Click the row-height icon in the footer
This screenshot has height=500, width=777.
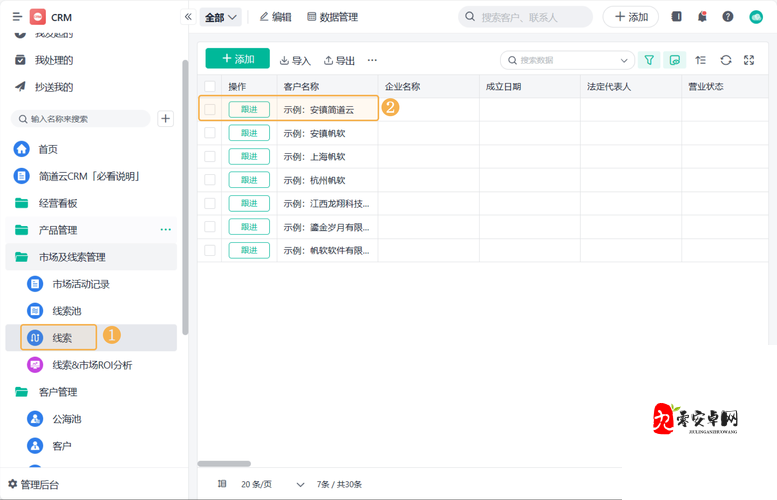[x=222, y=484]
